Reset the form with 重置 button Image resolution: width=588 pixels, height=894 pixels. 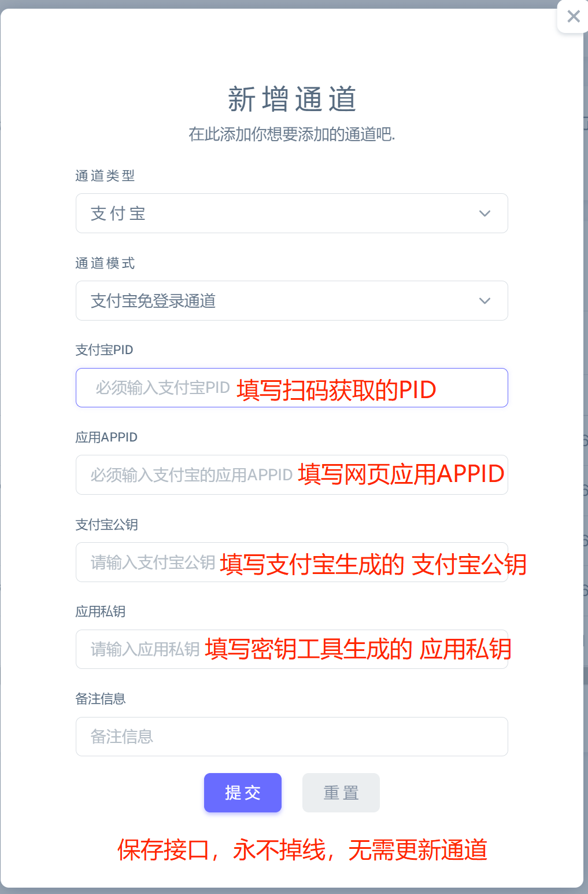(341, 793)
